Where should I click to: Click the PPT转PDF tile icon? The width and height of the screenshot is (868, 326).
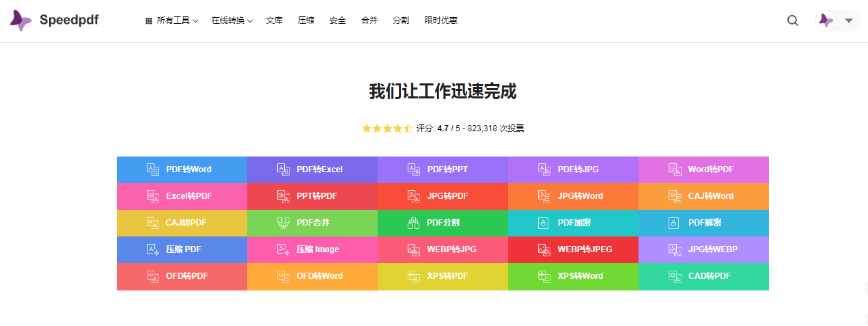click(x=283, y=195)
